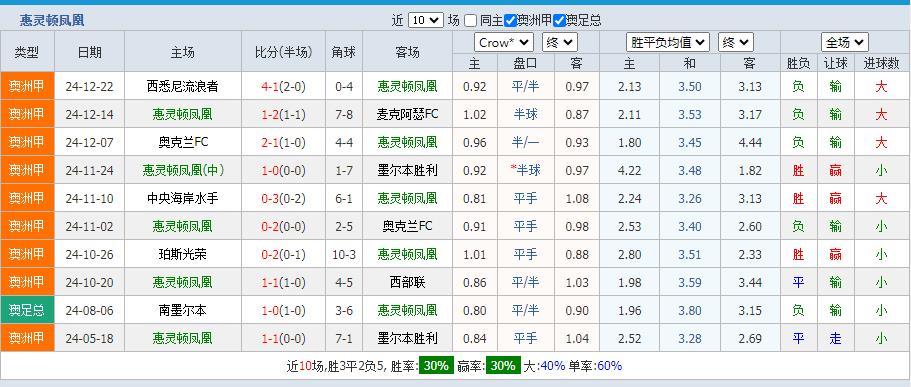
Task: Click the green 赢率 30% badge
Action: tap(503, 366)
